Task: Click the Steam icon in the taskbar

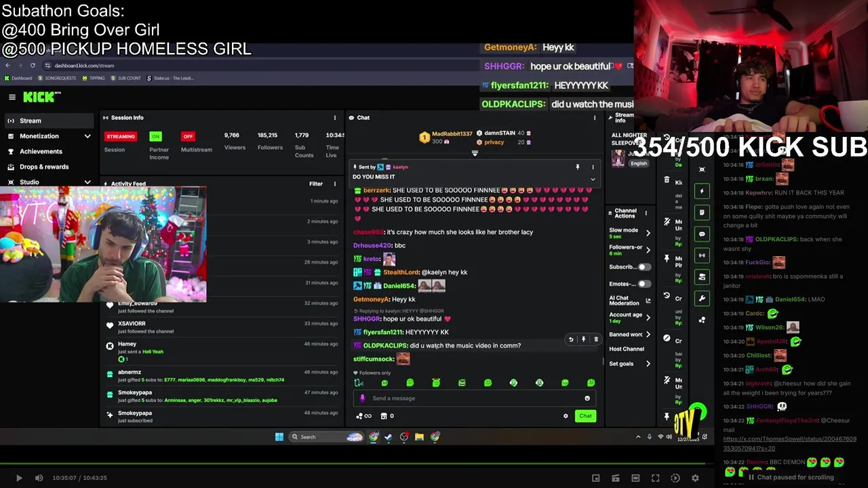Action: (389, 437)
